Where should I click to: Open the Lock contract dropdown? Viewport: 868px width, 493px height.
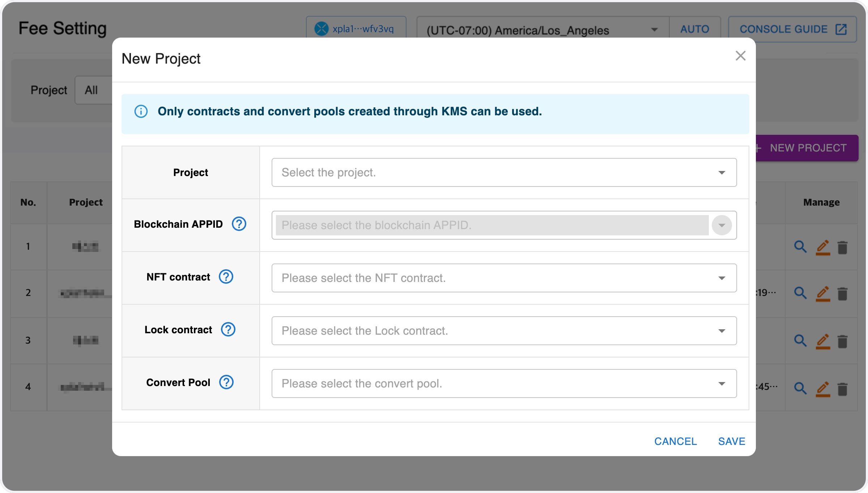pos(504,331)
